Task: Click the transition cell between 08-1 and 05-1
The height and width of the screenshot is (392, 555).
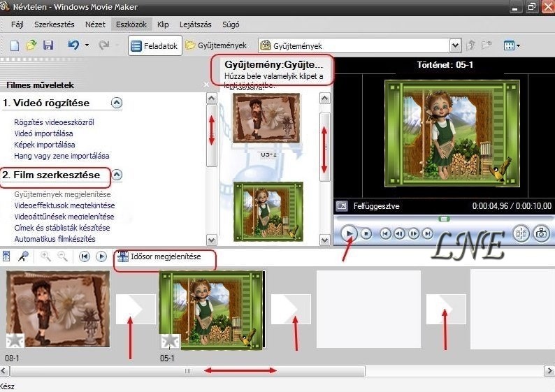Action: [136, 309]
